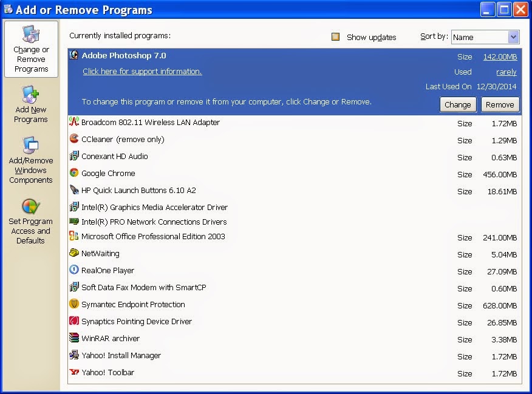Close the Add or Remove Programs window
This screenshot has height=394, width=532.
(x=521, y=10)
